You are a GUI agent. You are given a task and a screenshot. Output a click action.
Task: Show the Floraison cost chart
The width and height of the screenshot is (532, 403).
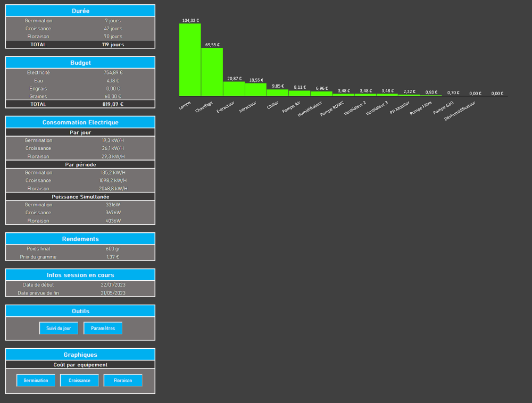[123, 380]
